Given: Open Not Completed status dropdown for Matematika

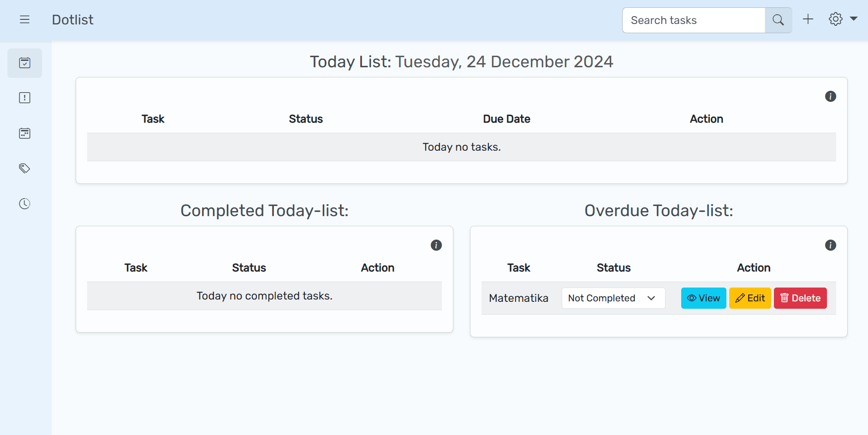Looking at the screenshot, I should pos(613,298).
